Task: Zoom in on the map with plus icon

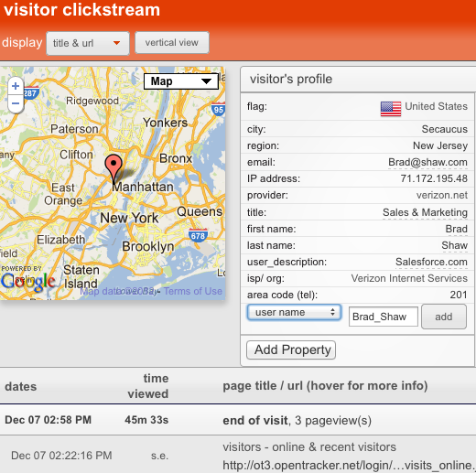Action: point(16,86)
